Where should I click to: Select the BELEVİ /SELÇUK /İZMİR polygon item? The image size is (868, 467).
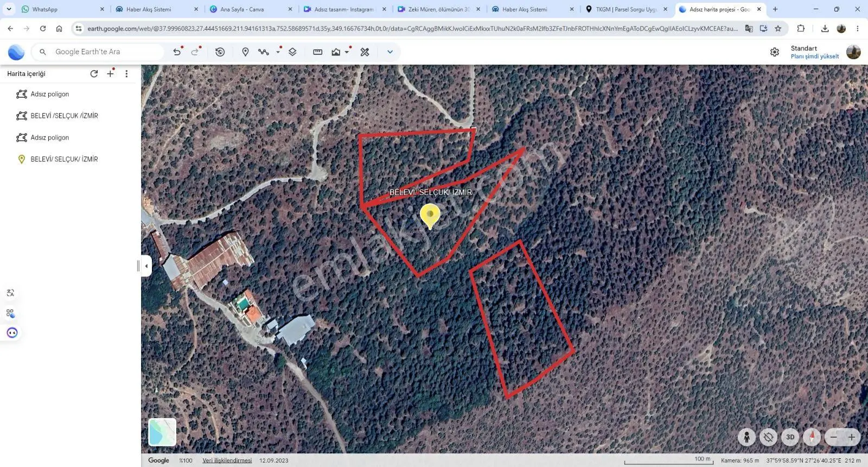point(65,116)
